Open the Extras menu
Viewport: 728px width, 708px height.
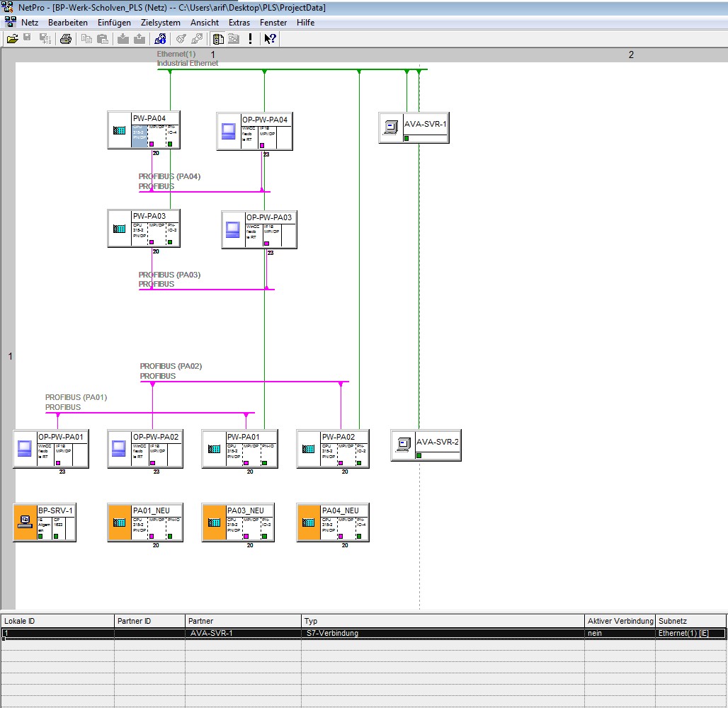[x=239, y=22]
